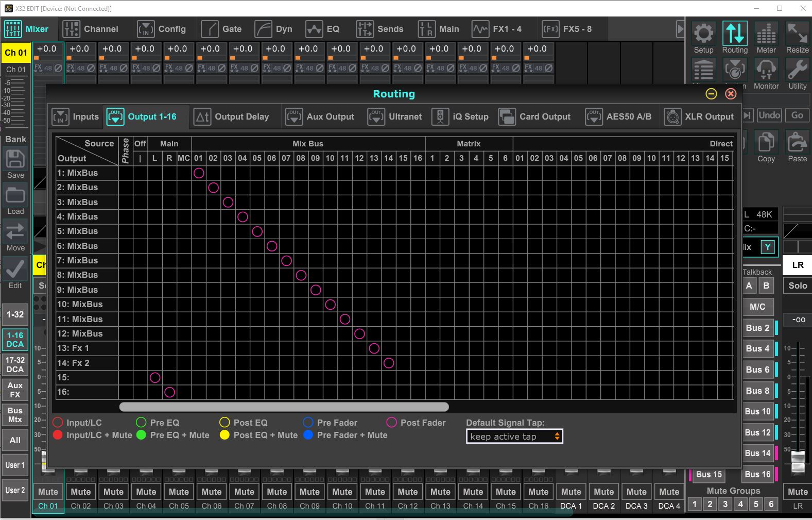
Task: Adjust the LR main fader handle
Action: pos(798,461)
